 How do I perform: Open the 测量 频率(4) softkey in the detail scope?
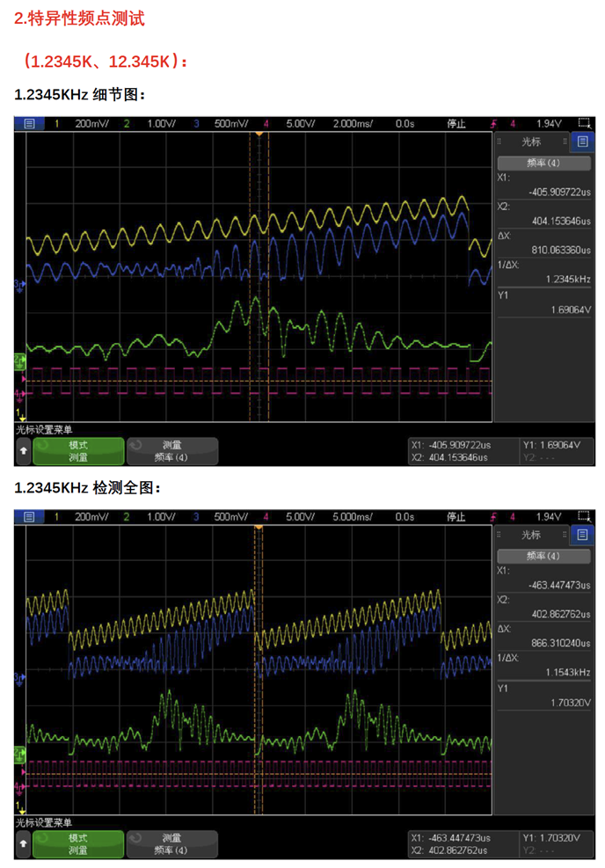(x=171, y=451)
